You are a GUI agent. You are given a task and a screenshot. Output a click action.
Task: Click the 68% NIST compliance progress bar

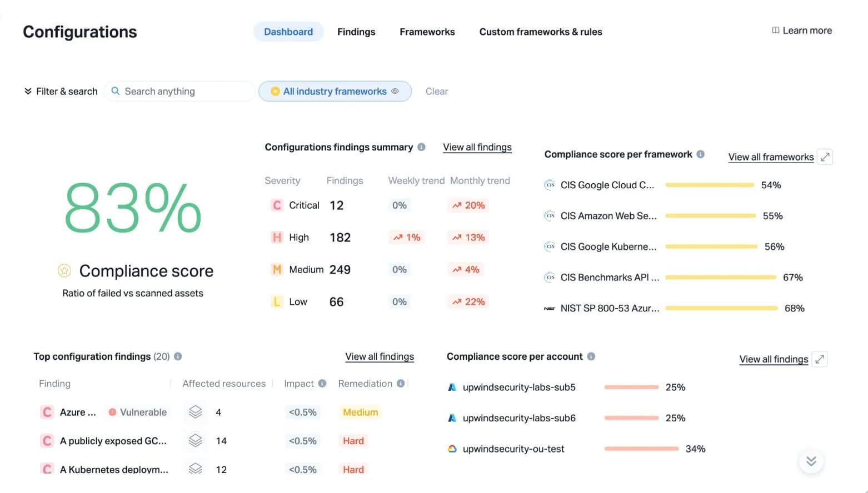(722, 308)
